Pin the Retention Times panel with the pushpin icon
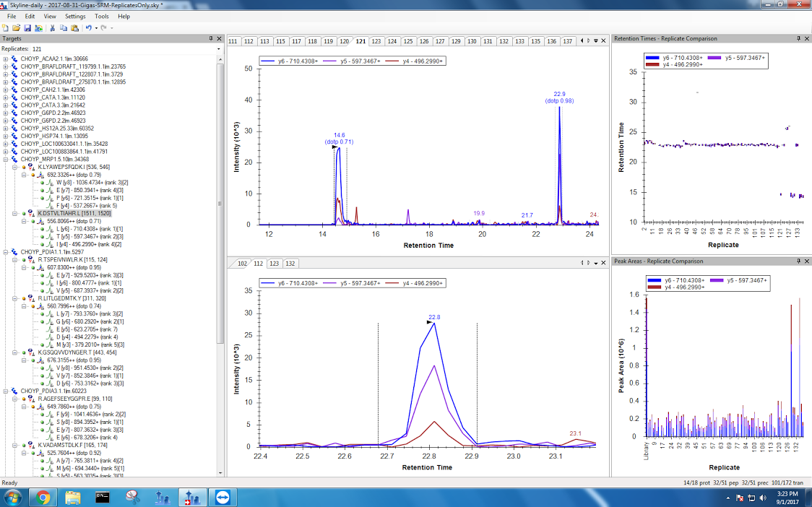 point(798,38)
